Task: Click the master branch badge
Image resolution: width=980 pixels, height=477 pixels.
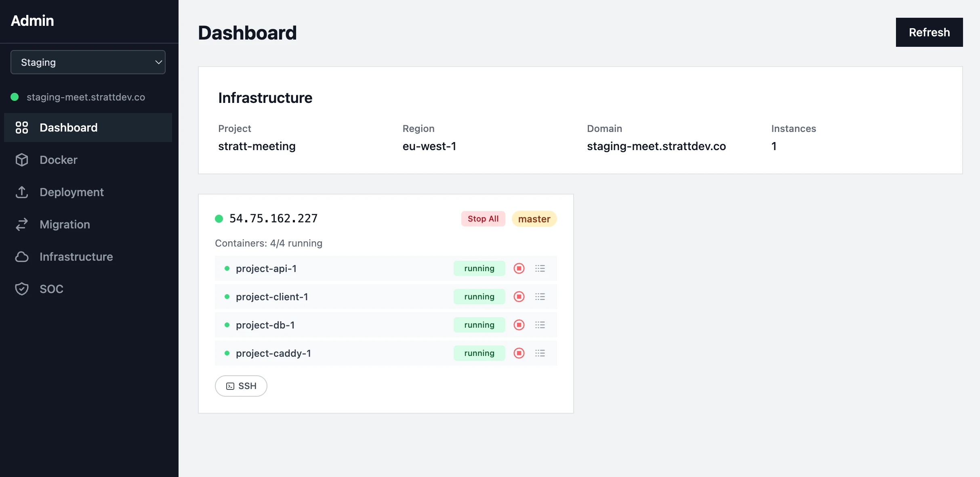Action: pos(534,219)
